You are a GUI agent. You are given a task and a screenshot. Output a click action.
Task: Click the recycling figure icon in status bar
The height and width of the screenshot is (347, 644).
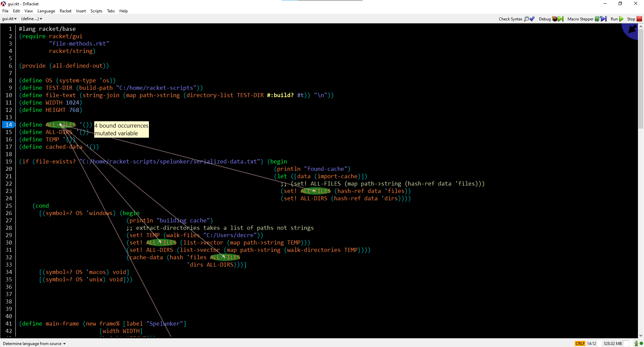coord(636,343)
